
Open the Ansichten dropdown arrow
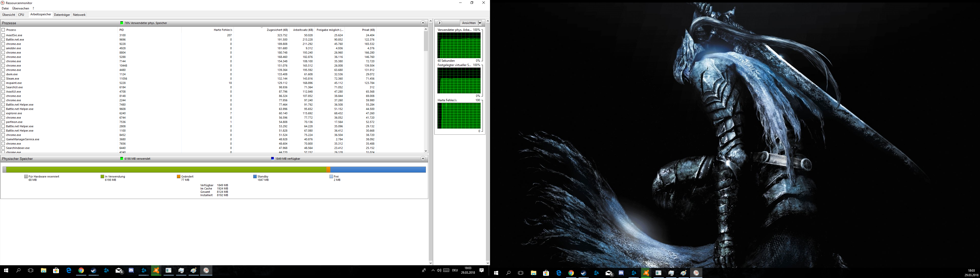[480, 23]
